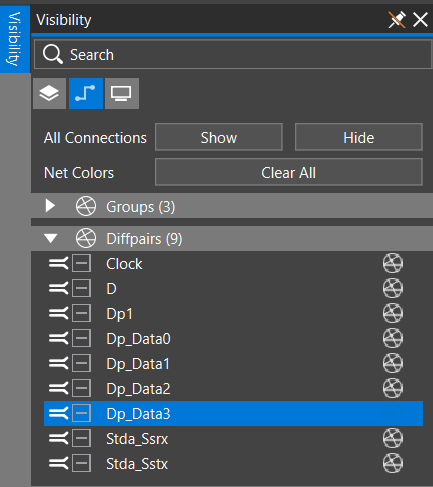Image resolution: width=433 pixels, height=487 pixels.
Task: Select the Nets connections tab icon
Action: (86, 93)
